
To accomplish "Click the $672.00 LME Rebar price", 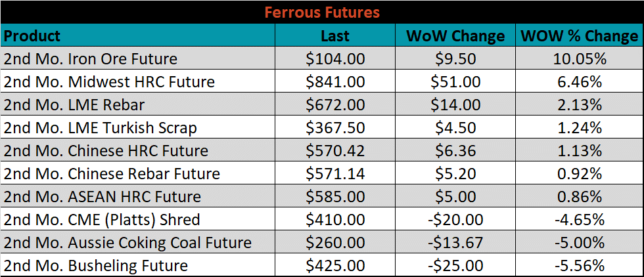I will tap(335, 104).
